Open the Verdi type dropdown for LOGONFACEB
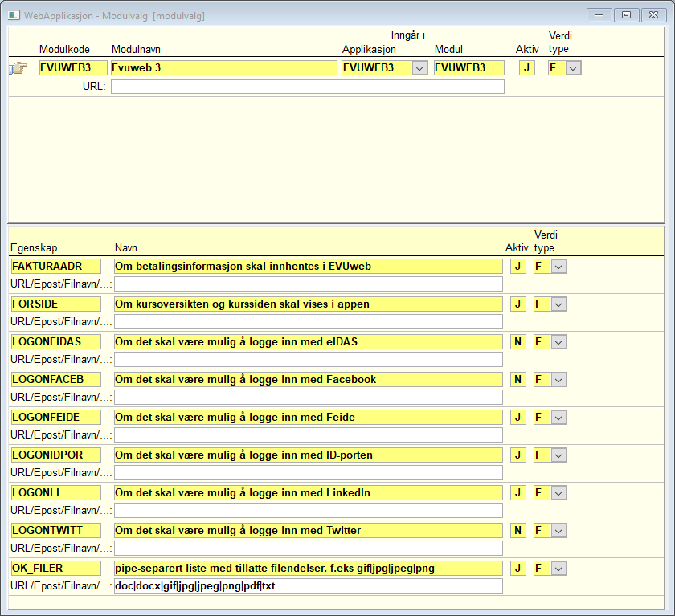Viewport: 675px width, 616px height. (558, 379)
